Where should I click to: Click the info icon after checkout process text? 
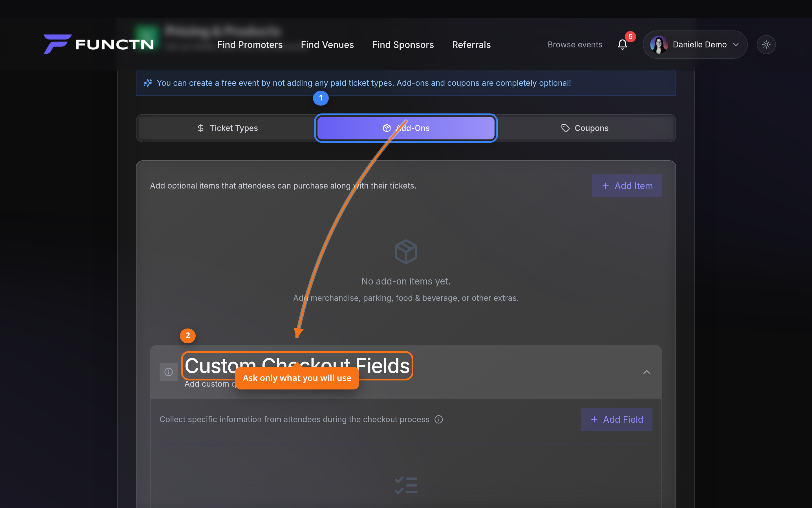438,419
